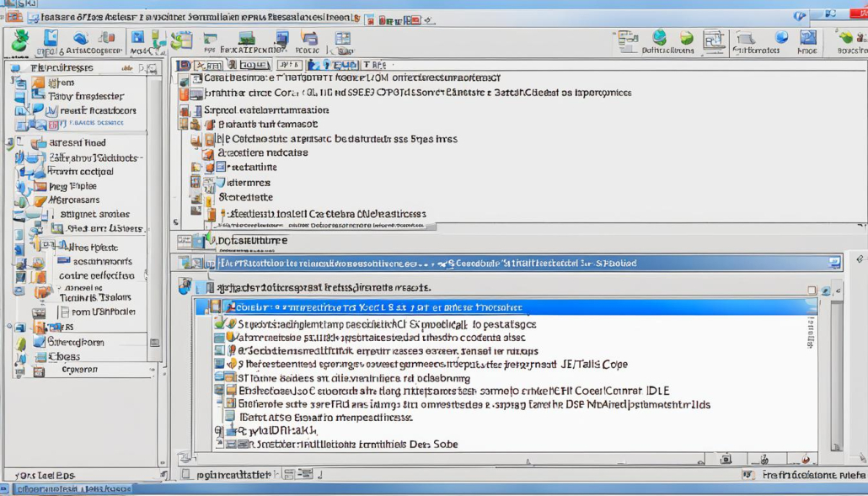Screen dimensions: 868x496
Task: Click the teal globe icon in right toolbar
Action: point(659,38)
